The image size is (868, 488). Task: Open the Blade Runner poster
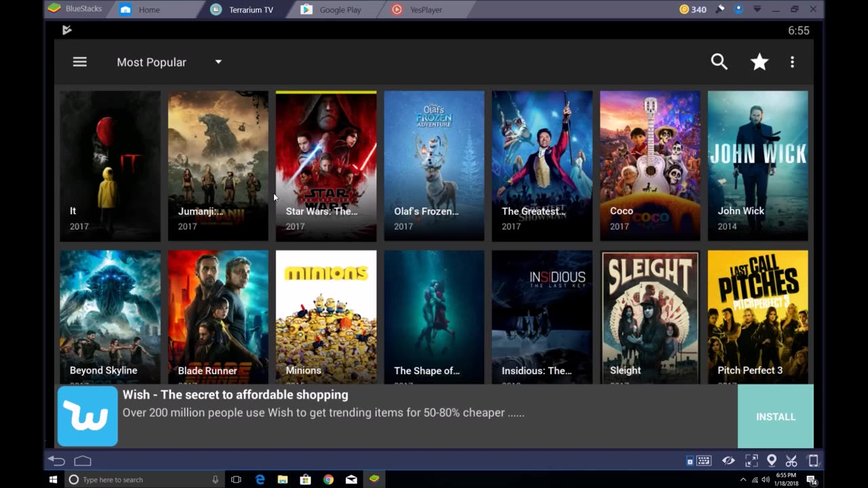pos(218,317)
